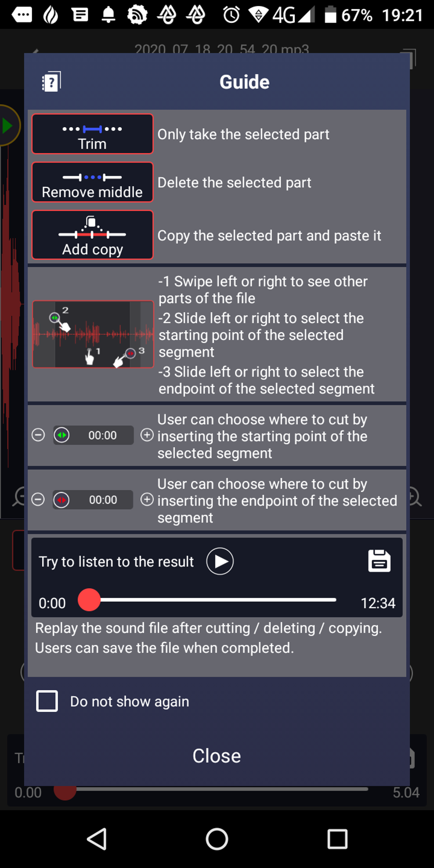Close the Guide dialog
434x868 pixels.
pos(217,756)
